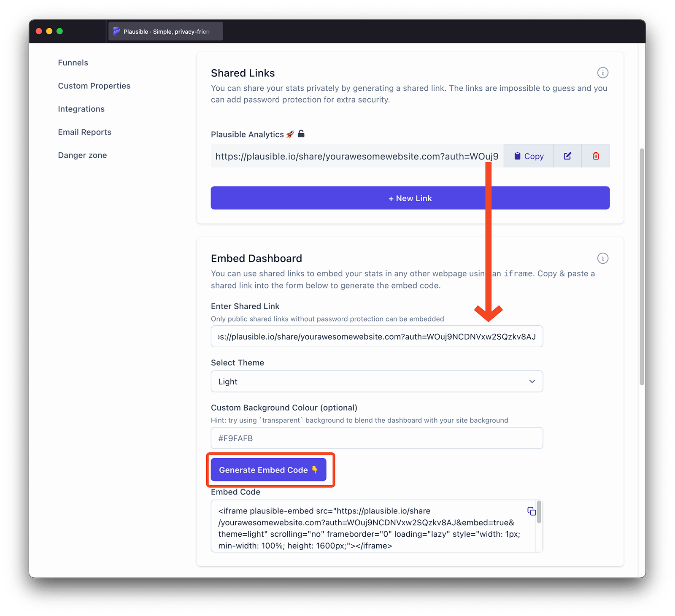This screenshot has width=675, height=616.
Task: Open Custom Properties settings
Action: (x=94, y=85)
